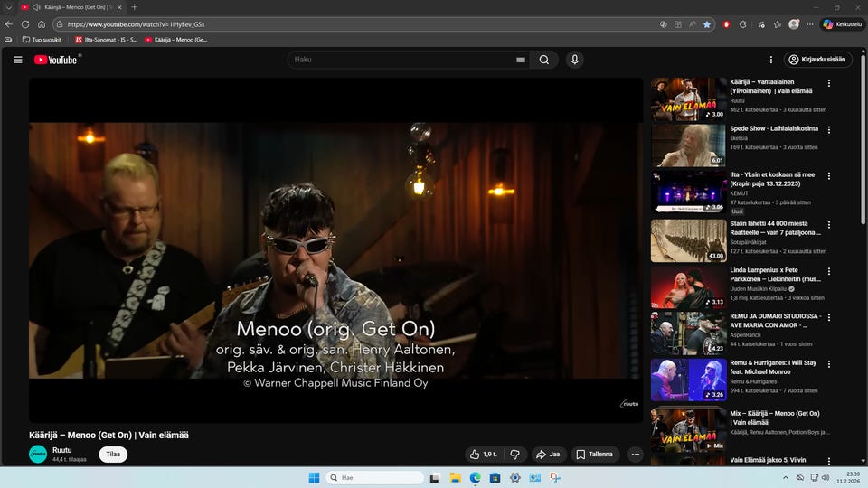Open the YouTube hamburger guide menu

tap(18, 60)
